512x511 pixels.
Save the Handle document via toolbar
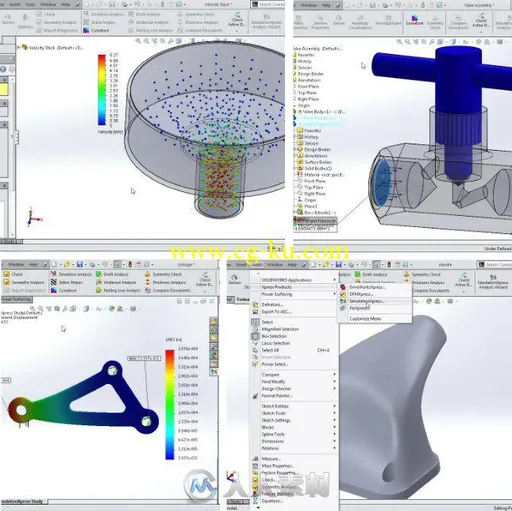pyautogui.click(x=338, y=265)
